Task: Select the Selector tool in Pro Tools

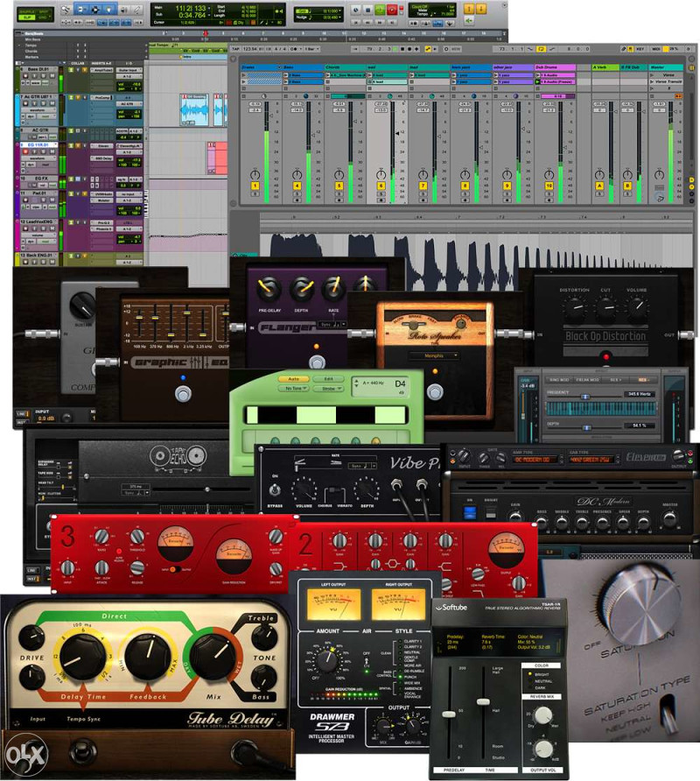Action: click(95, 10)
